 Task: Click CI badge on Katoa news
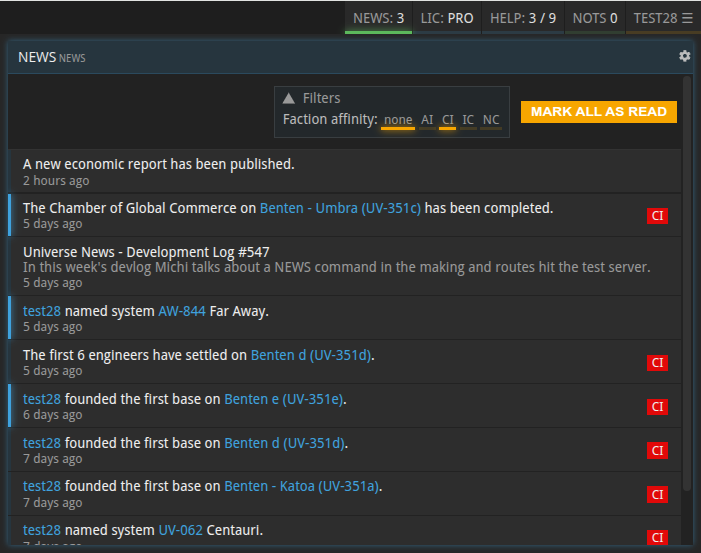(657, 494)
